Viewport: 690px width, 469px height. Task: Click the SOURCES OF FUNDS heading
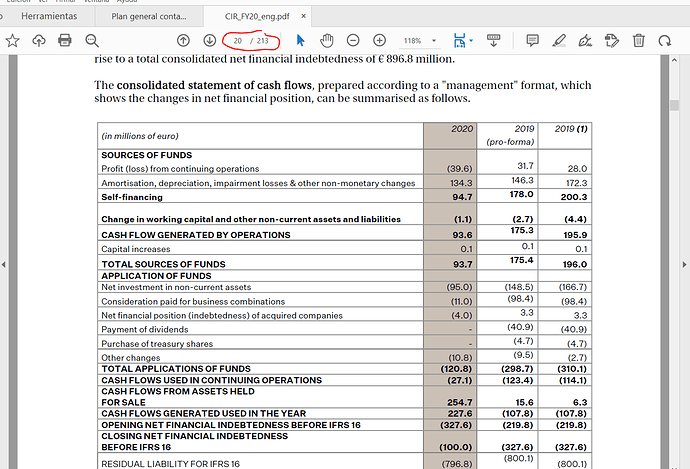(x=147, y=155)
